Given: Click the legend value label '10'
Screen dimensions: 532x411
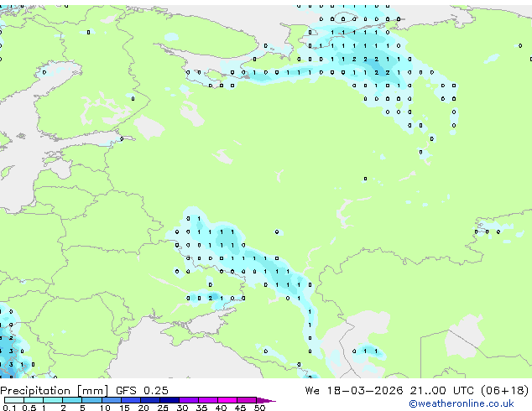Looking at the screenshot, I should click(x=105, y=408).
